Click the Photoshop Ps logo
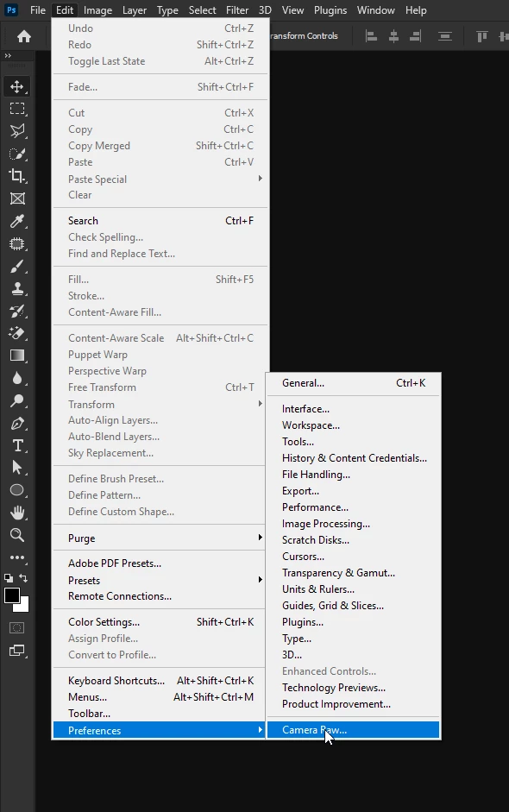 (x=11, y=9)
